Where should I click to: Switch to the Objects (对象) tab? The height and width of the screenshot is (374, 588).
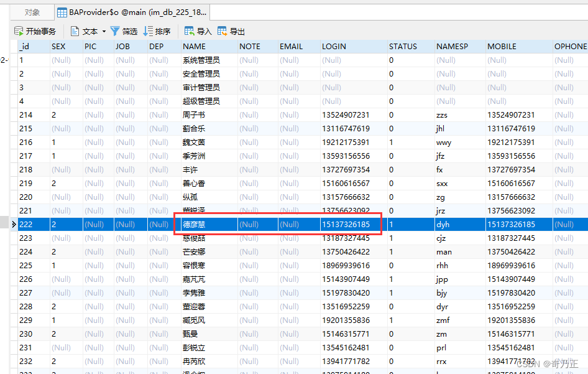pos(32,12)
